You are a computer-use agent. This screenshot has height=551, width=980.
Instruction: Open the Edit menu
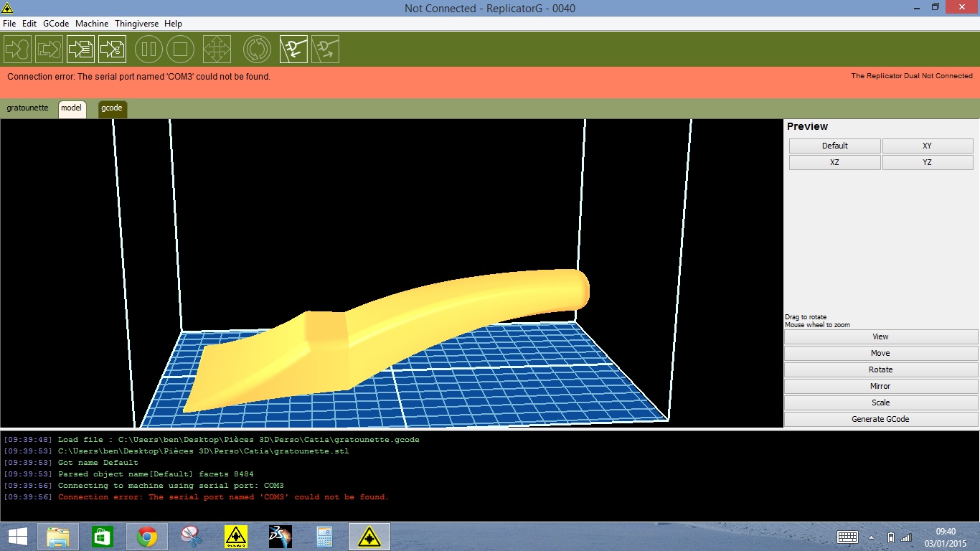coord(29,24)
